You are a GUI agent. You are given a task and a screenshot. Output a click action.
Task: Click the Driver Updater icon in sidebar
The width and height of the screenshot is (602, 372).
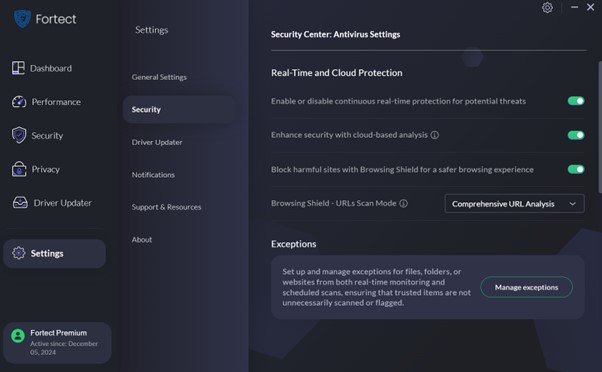point(20,202)
